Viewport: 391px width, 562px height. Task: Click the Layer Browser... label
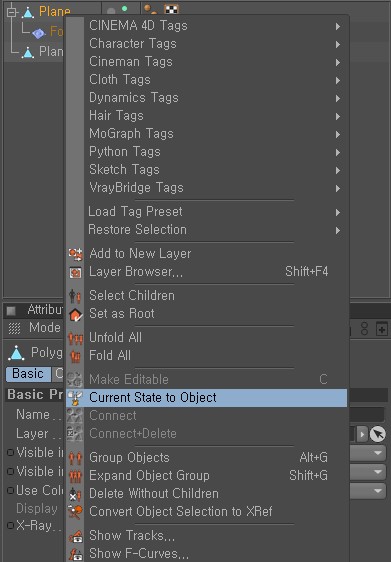click(136, 272)
